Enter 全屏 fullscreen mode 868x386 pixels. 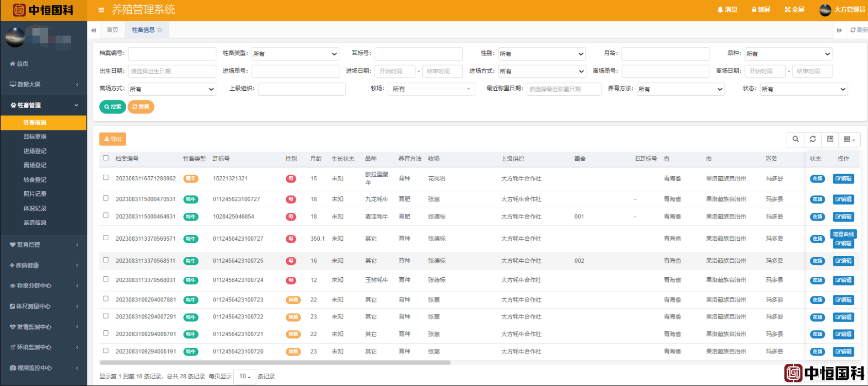pyautogui.click(x=794, y=9)
